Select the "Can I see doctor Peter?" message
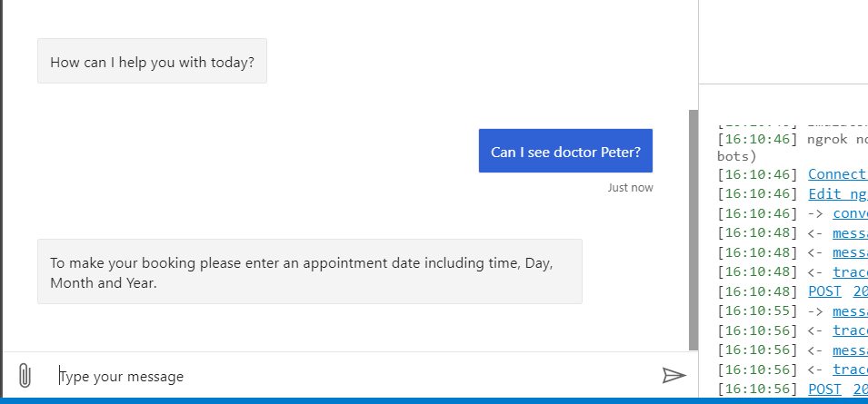Image resolution: width=868 pixels, height=404 pixels. 565,151
